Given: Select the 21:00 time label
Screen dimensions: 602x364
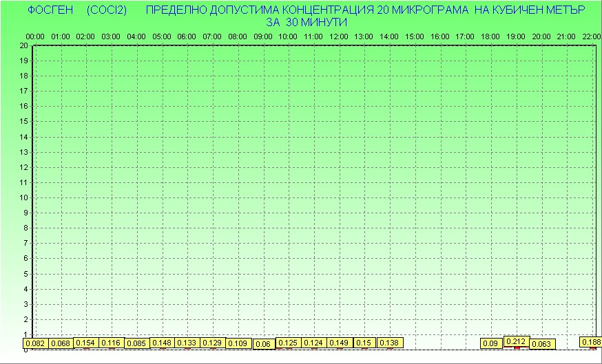Looking at the screenshot, I should click(x=566, y=37).
